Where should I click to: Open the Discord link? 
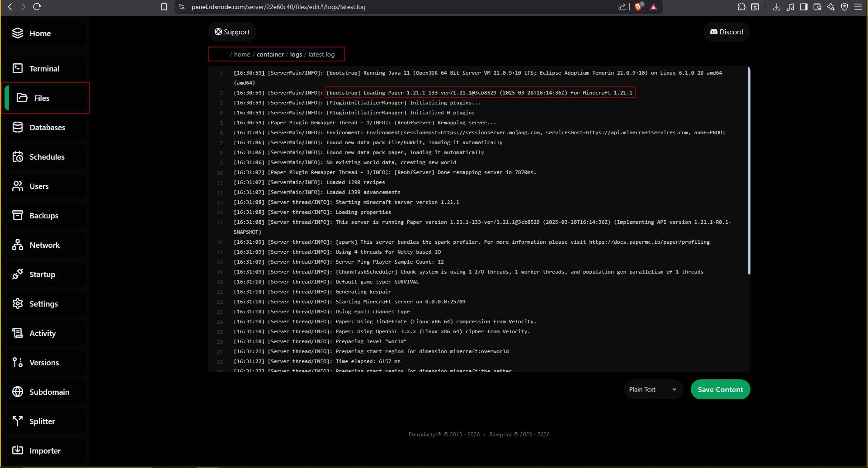pos(726,32)
